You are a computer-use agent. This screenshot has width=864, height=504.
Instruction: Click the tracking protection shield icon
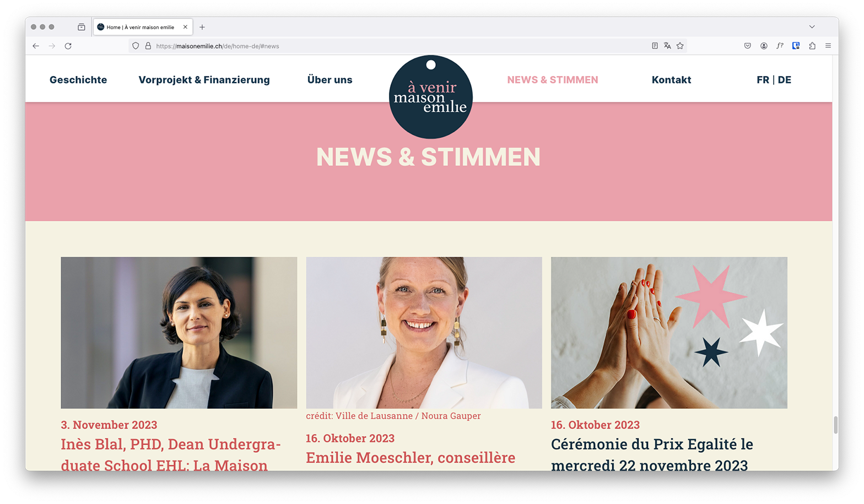(x=136, y=46)
